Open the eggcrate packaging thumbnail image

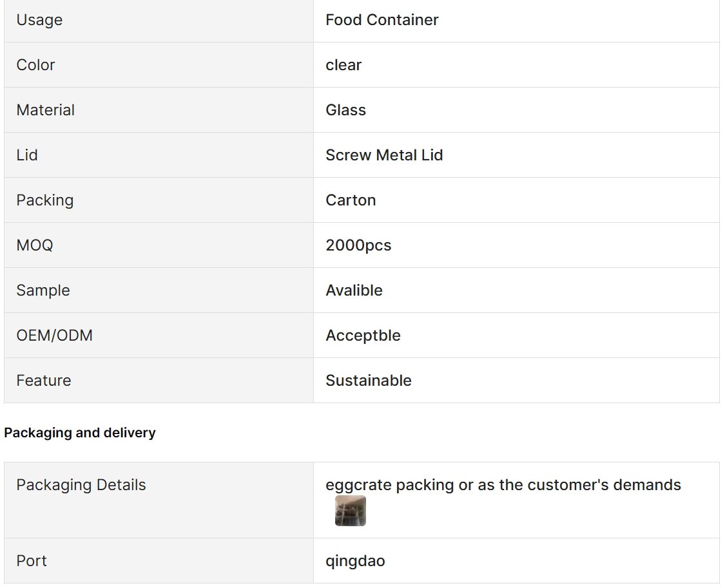tap(350, 511)
